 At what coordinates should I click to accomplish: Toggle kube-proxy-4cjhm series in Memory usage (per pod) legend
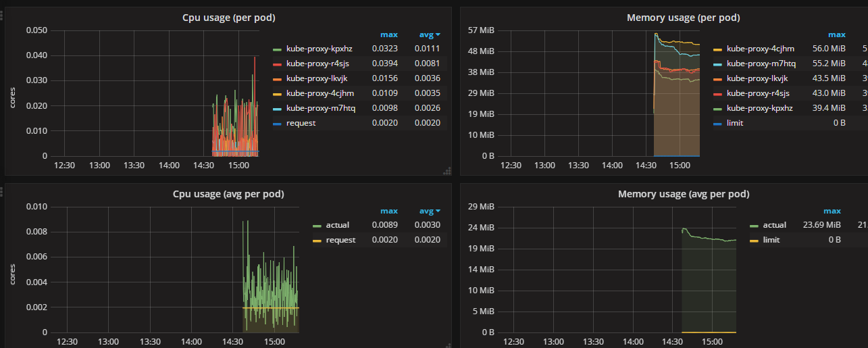(x=761, y=49)
